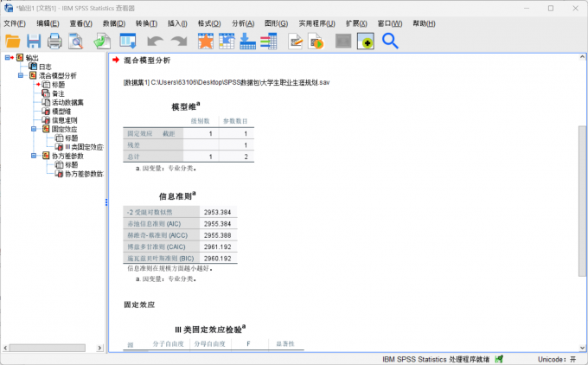
Task: Click the -2 log likelihood value 2953.384
Action: tap(218, 212)
